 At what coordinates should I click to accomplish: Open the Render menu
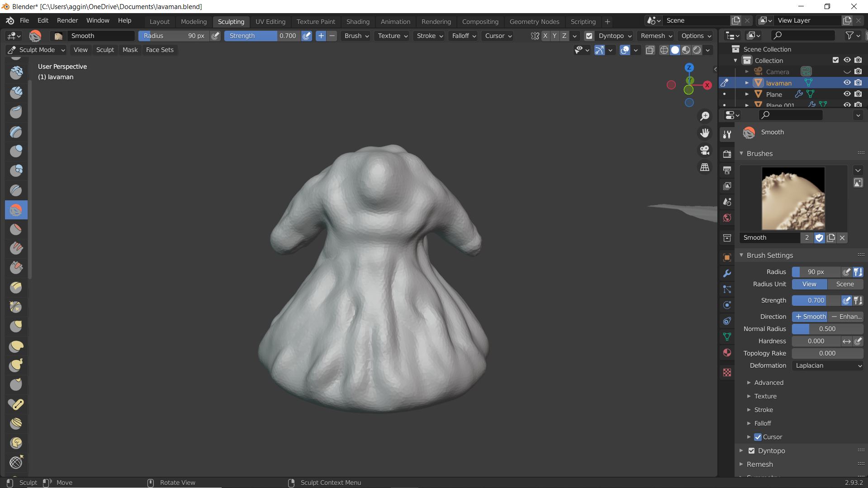[67, 20]
